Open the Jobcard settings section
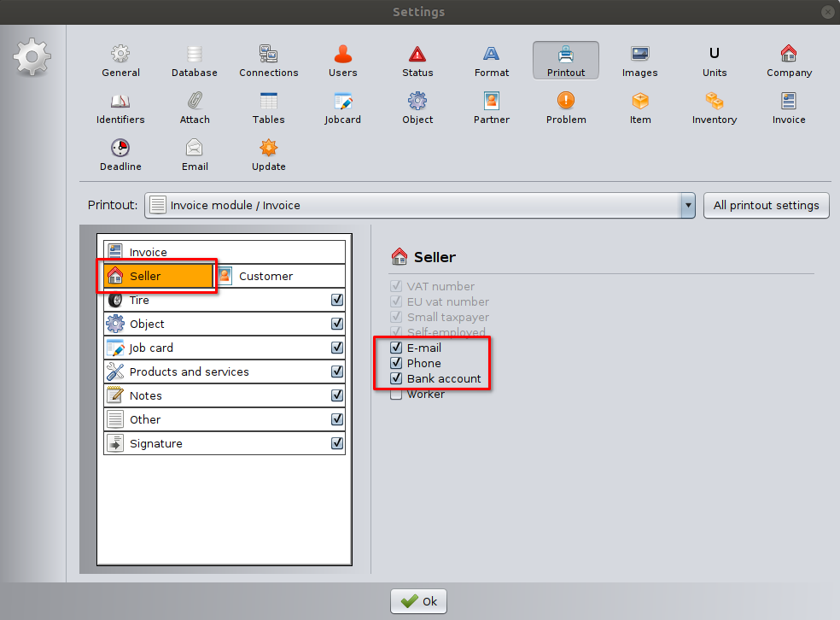840x620 pixels. click(x=342, y=108)
